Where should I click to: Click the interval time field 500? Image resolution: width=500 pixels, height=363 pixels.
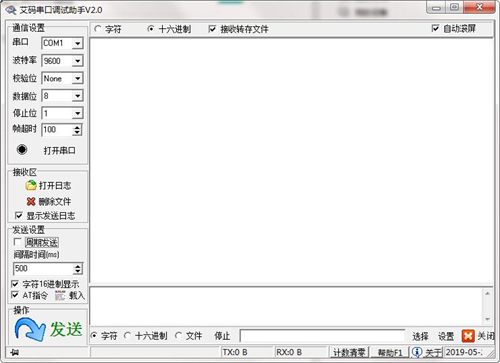(x=43, y=269)
